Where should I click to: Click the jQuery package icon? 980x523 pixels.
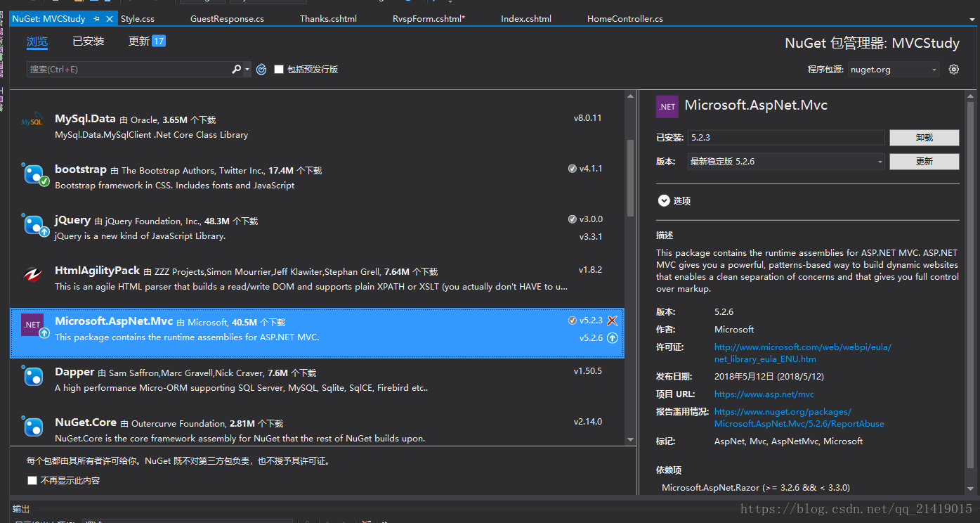(34, 224)
